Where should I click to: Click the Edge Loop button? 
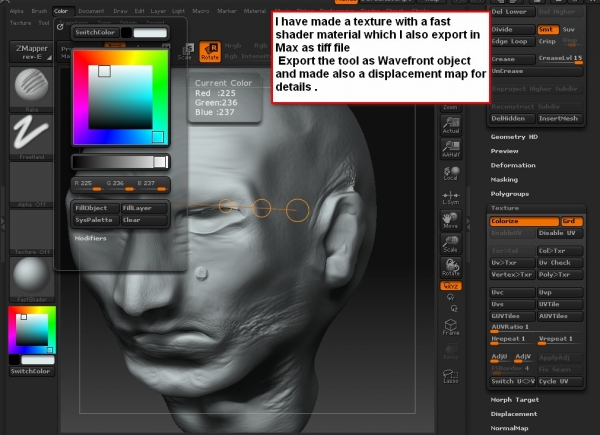(512, 41)
